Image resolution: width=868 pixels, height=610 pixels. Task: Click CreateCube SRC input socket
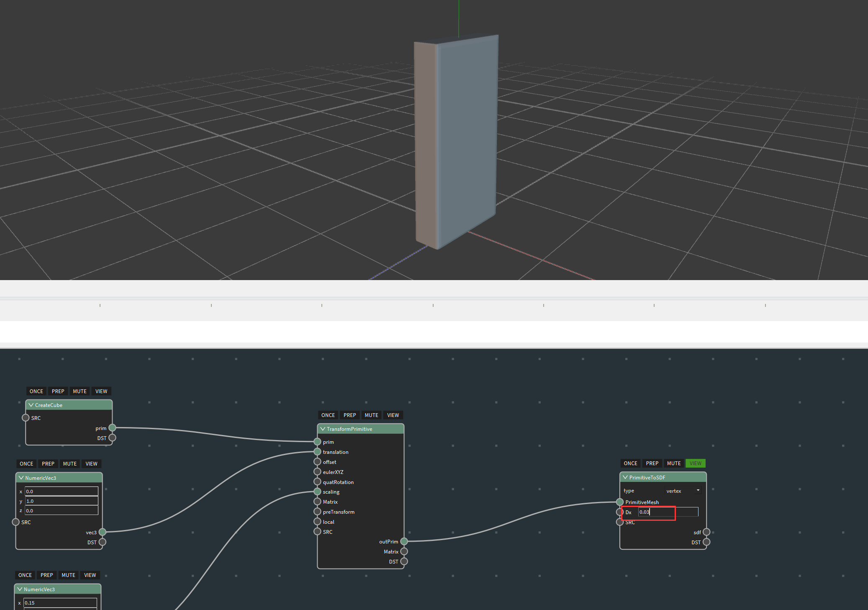click(26, 418)
